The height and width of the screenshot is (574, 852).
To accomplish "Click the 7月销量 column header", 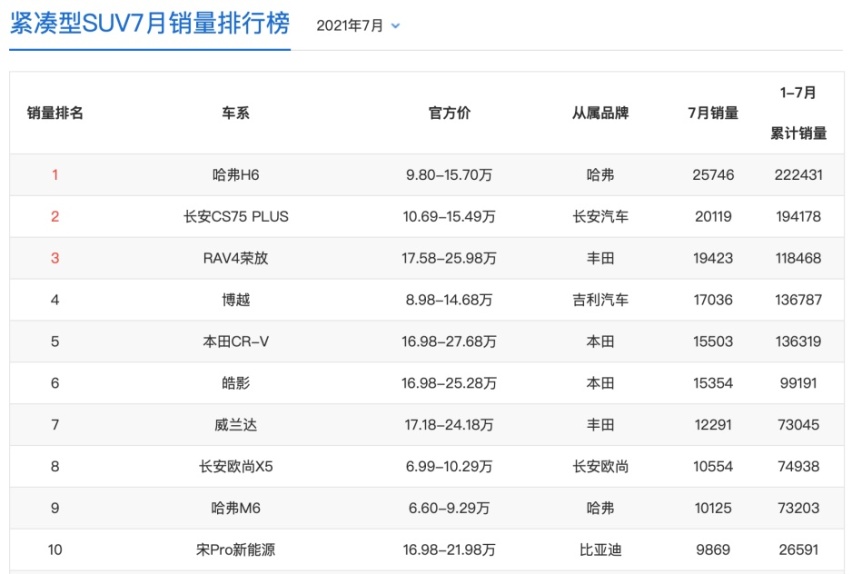I will pos(713,113).
